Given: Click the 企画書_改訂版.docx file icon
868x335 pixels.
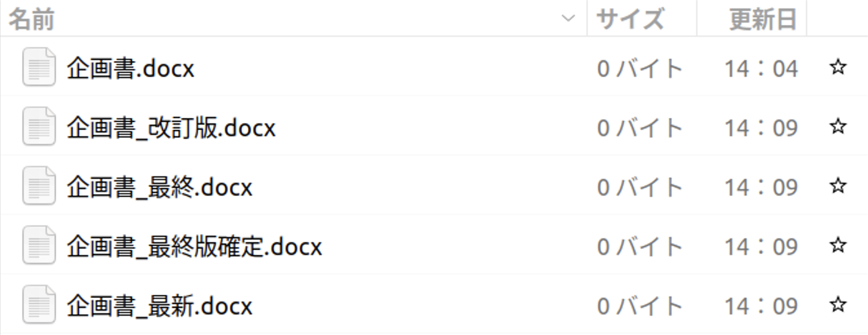Looking at the screenshot, I should coord(39,127).
